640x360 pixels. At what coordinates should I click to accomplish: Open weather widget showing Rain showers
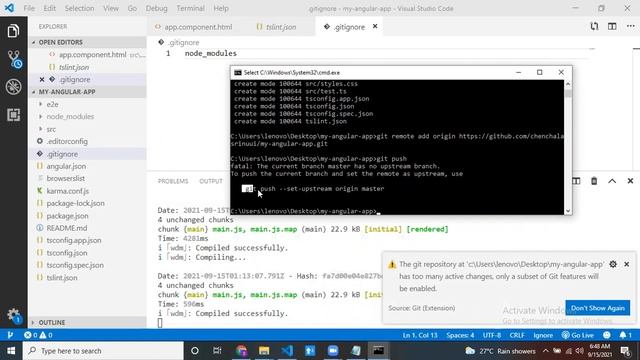[x=500, y=351]
